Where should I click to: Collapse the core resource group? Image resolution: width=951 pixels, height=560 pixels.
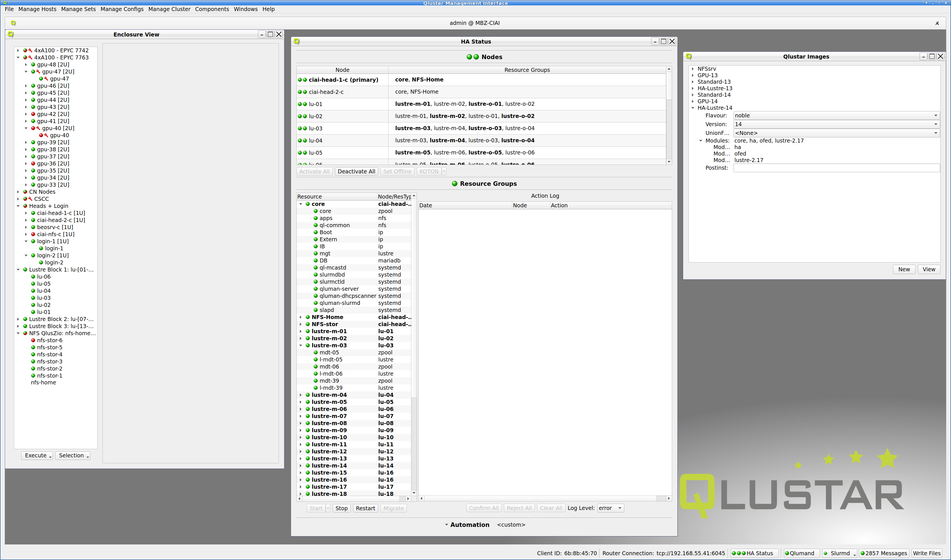pos(301,204)
